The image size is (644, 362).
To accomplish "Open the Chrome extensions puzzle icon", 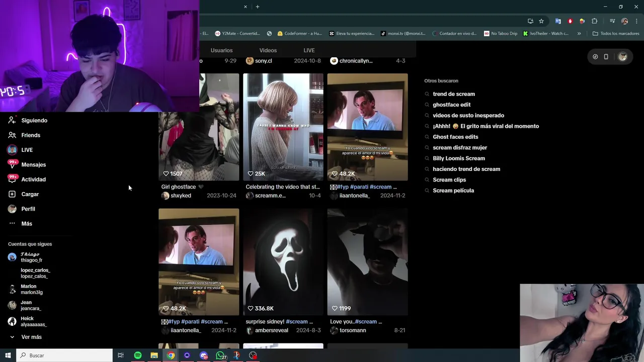I will tap(595, 21).
